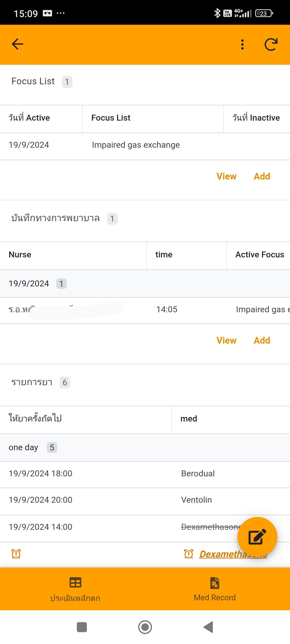
Task: Tap the refresh icon in header
Action: 271,44
